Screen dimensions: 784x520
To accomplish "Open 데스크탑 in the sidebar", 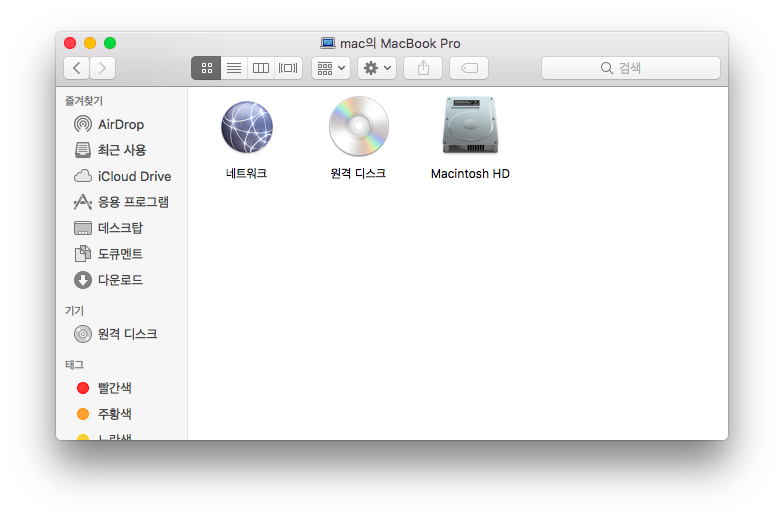I will pyautogui.click(x=122, y=228).
